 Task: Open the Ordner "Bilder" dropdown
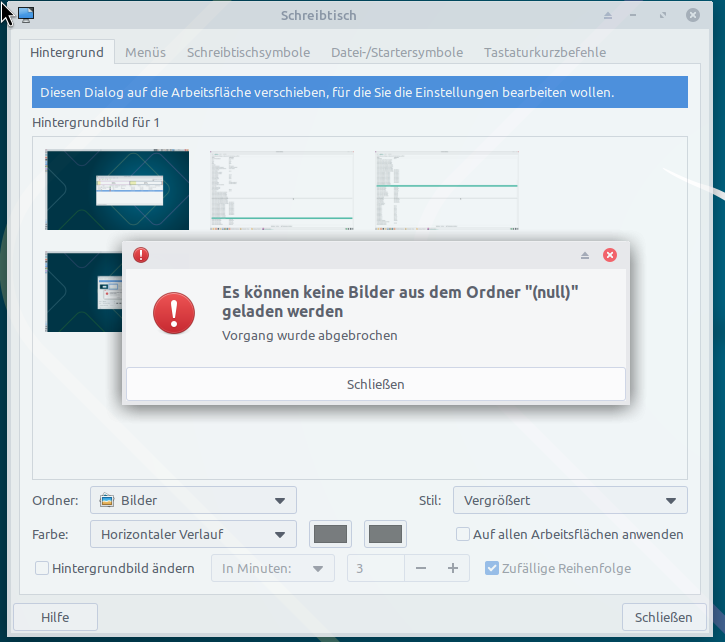(193, 500)
